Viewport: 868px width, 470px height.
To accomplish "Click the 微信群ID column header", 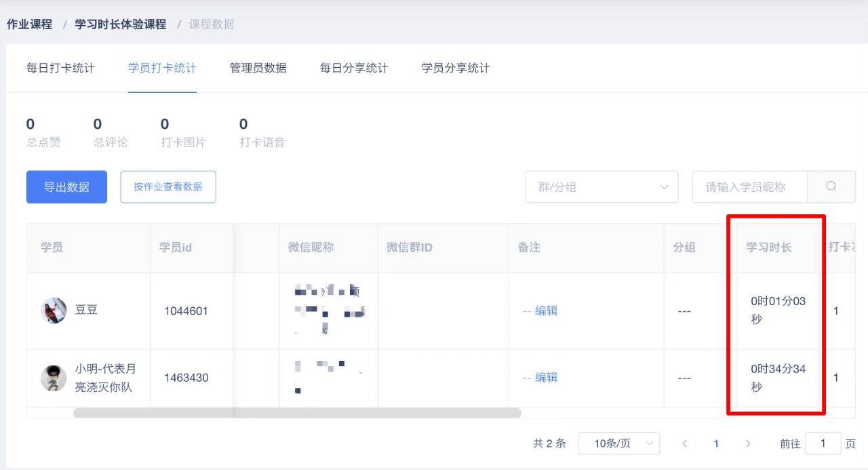I will tap(410, 248).
